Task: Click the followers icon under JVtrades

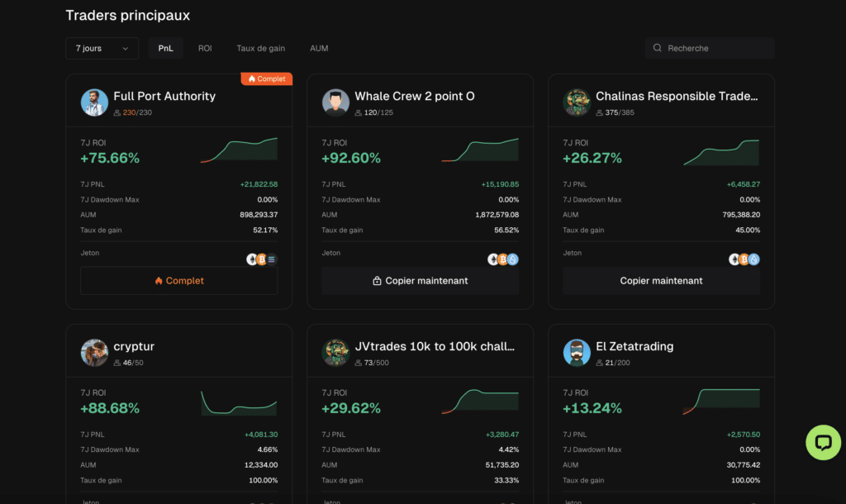Action: pos(359,364)
